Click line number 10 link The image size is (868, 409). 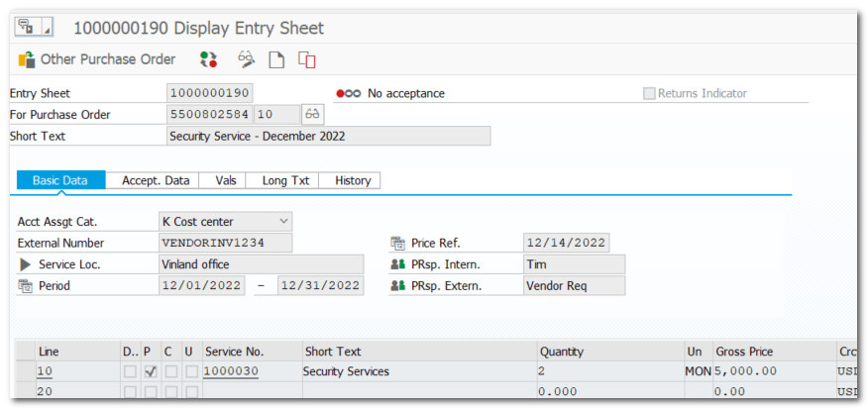click(45, 371)
